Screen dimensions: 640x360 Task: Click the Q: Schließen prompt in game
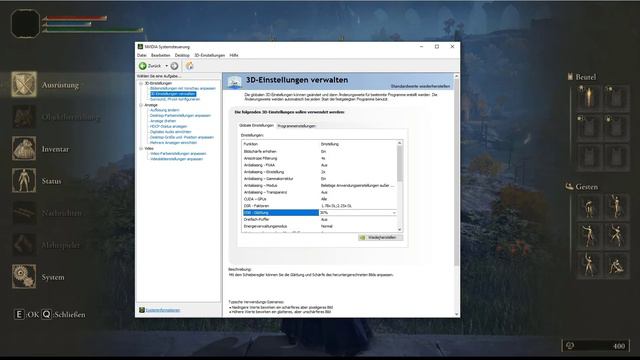(64, 314)
